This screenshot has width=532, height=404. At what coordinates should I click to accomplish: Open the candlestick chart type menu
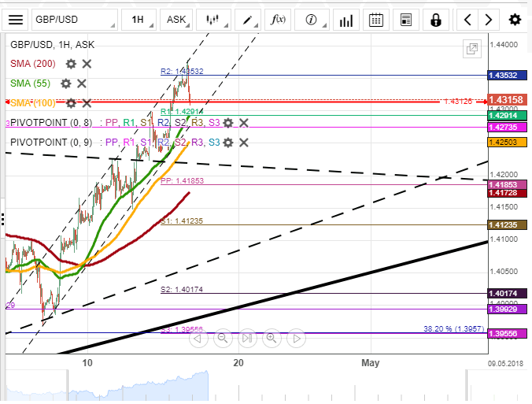click(211, 19)
